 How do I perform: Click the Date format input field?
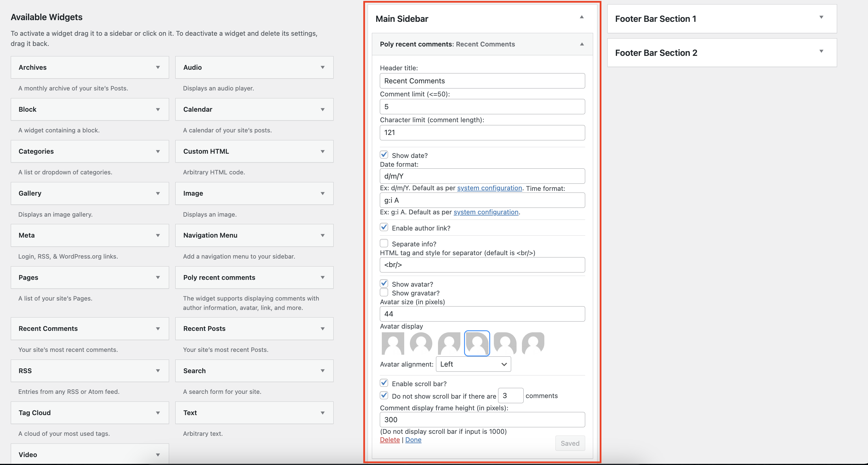tap(482, 176)
